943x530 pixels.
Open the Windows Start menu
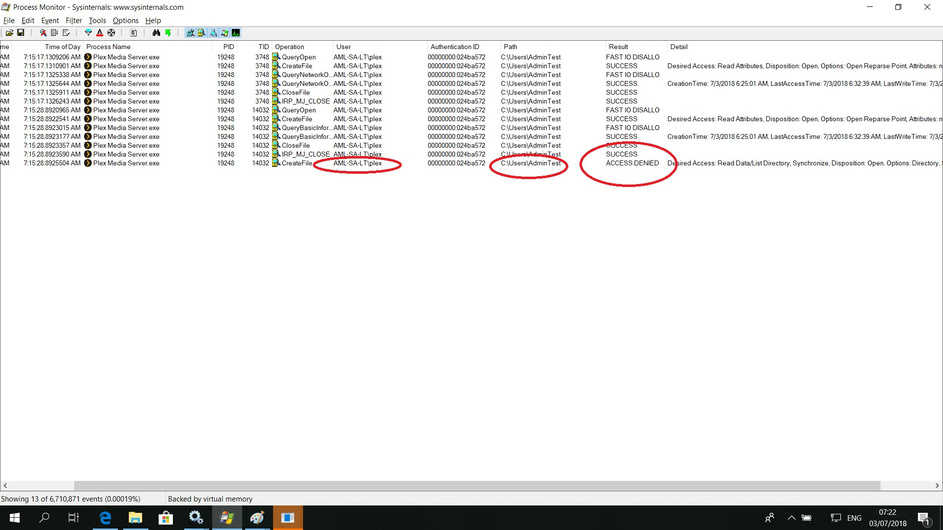pyautogui.click(x=14, y=517)
